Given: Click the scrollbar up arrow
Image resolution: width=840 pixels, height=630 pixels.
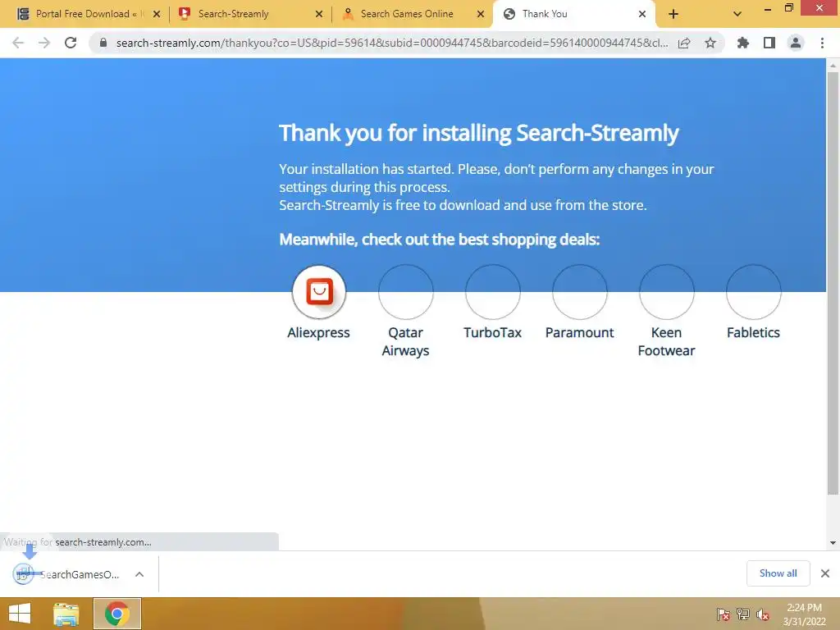Looking at the screenshot, I should point(833,66).
